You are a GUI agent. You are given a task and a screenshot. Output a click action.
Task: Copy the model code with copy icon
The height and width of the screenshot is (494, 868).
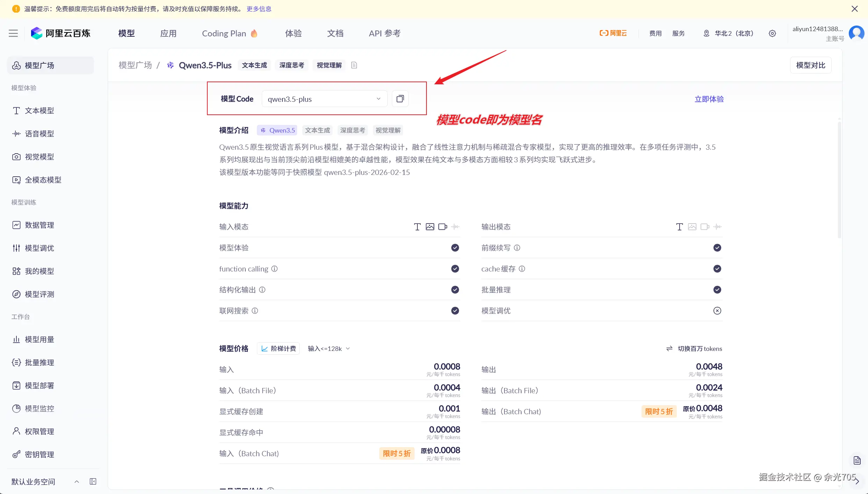click(400, 99)
